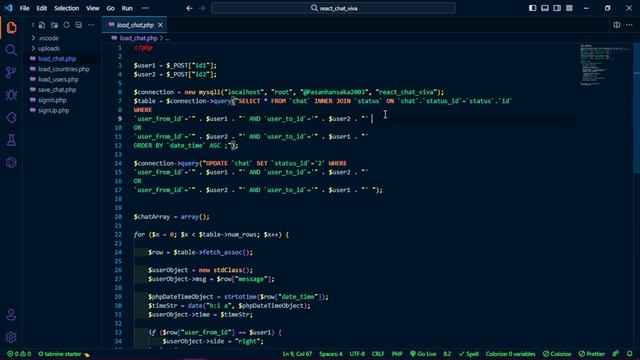Click Colorize: 0 variables status item
The width and height of the screenshot is (640, 360).
click(510, 353)
